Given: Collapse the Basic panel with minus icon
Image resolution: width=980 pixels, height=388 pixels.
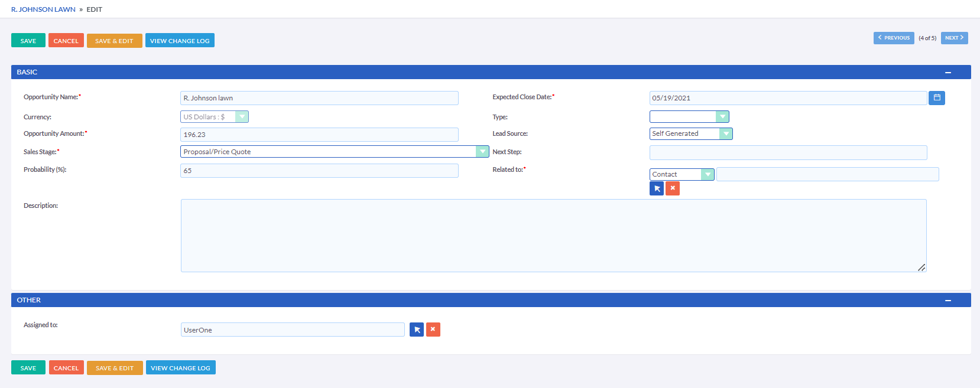Looking at the screenshot, I should pos(948,73).
